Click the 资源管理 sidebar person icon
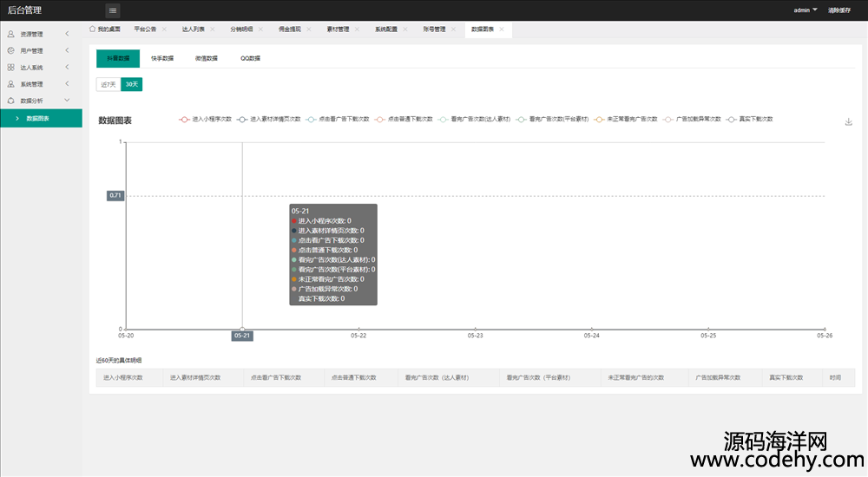 pyautogui.click(x=10, y=34)
